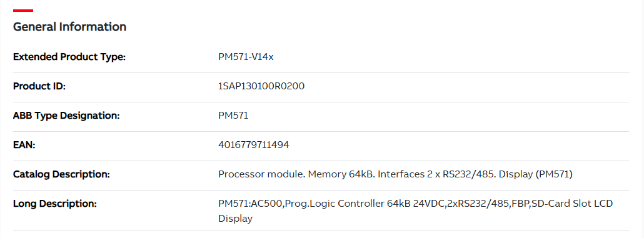This screenshot has width=644, height=238.
Task: Click the EAN number 4016779711494
Action: click(x=254, y=146)
